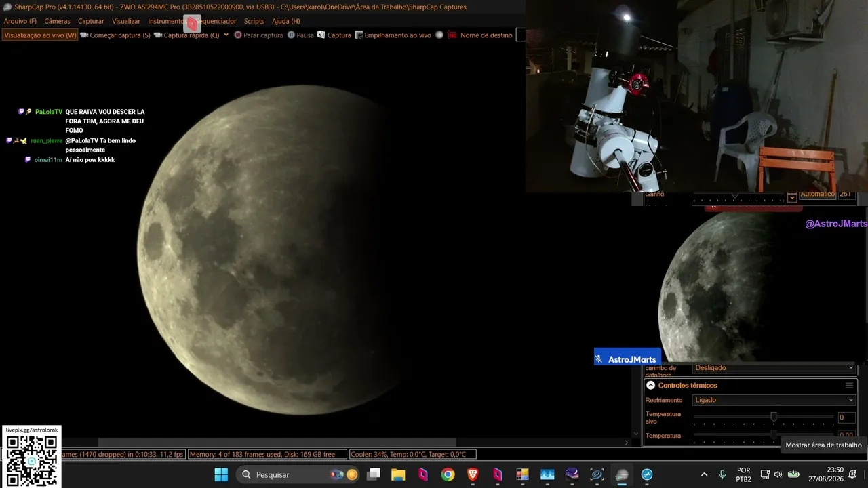
Task: Click the red icon beside Nome de destino
Action: point(452,35)
